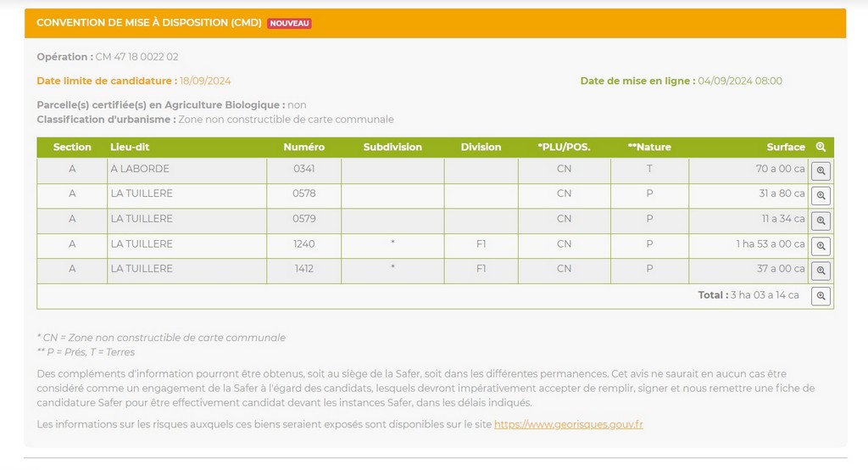
Task: Click the Convention de mise à disposition title
Action: tap(148, 23)
